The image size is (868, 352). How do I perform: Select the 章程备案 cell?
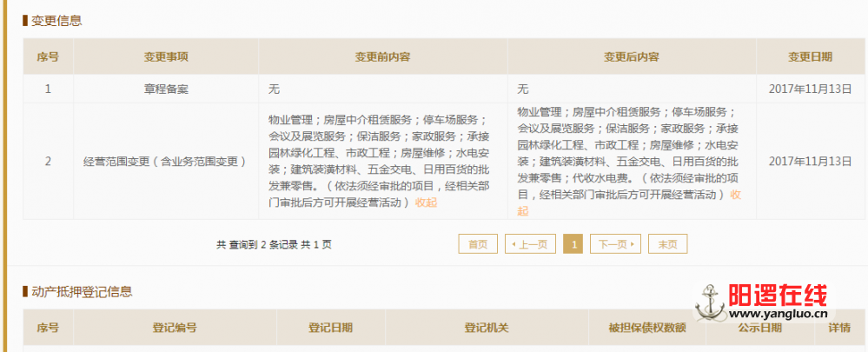point(166,90)
